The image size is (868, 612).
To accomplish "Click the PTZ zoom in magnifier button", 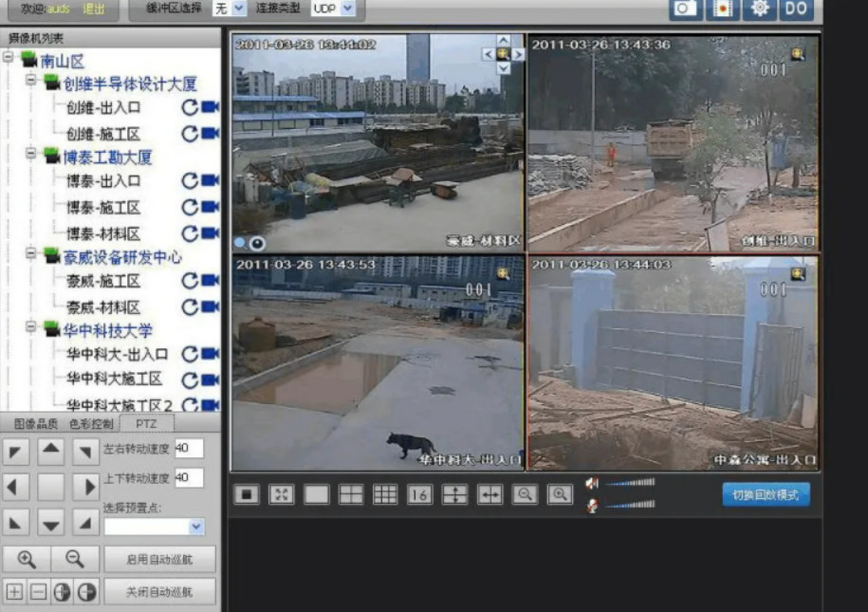I will coord(27,559).
